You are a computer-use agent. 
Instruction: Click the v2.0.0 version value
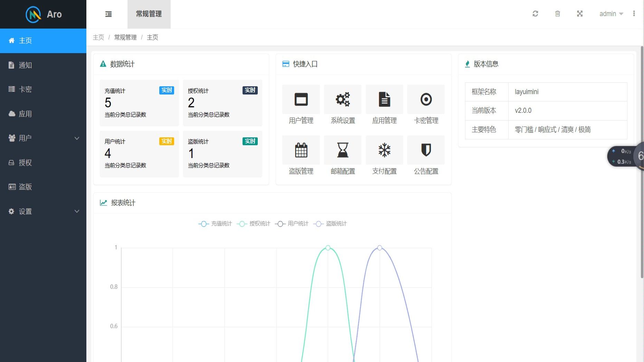point(523,110)
